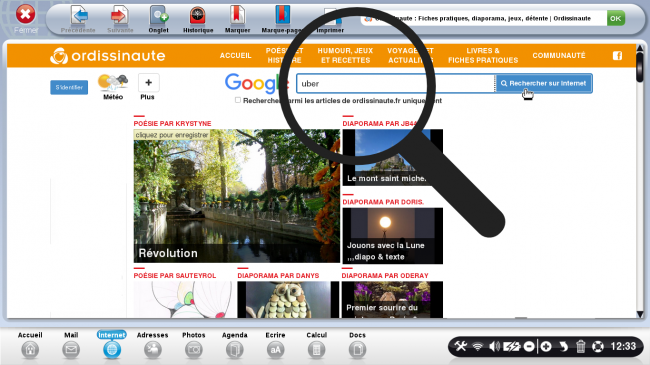
Task: Open the Le mont saint michel slideshow thumbnail
Action: [x=393, y=157]
